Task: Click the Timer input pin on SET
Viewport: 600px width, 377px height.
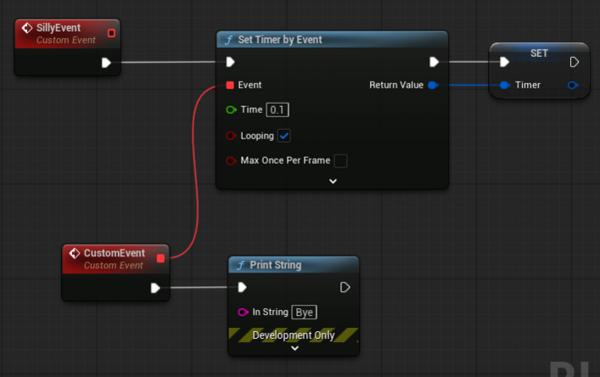Action: point(505,85)
